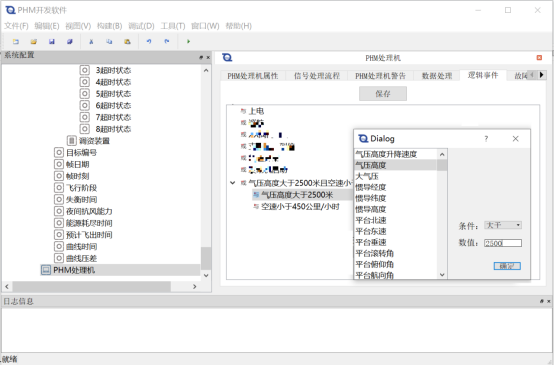Click the Open folder toolbar icon
The height and width of the screenshot is (365, 554).
point(34,42)
